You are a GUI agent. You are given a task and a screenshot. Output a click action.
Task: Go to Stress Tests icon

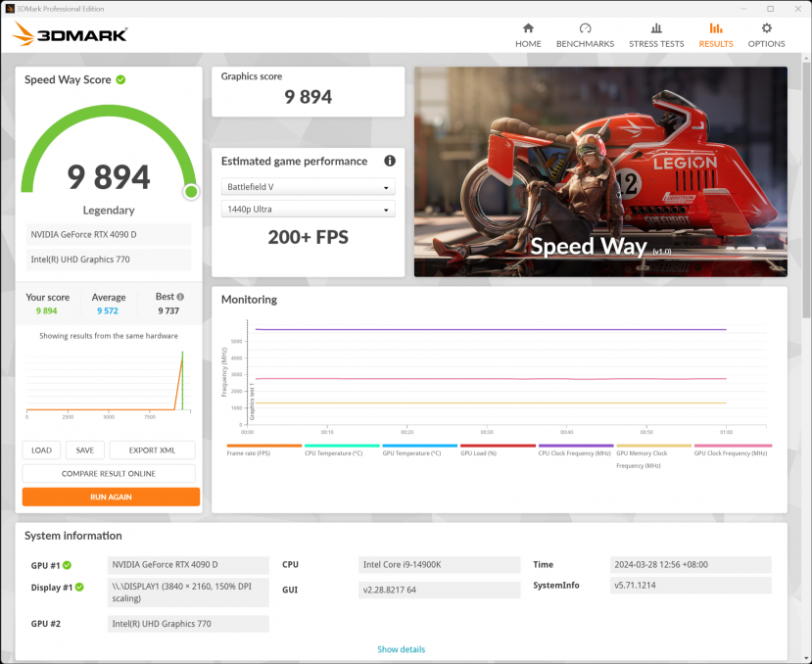pyautogui.click(x=656, y=28)
